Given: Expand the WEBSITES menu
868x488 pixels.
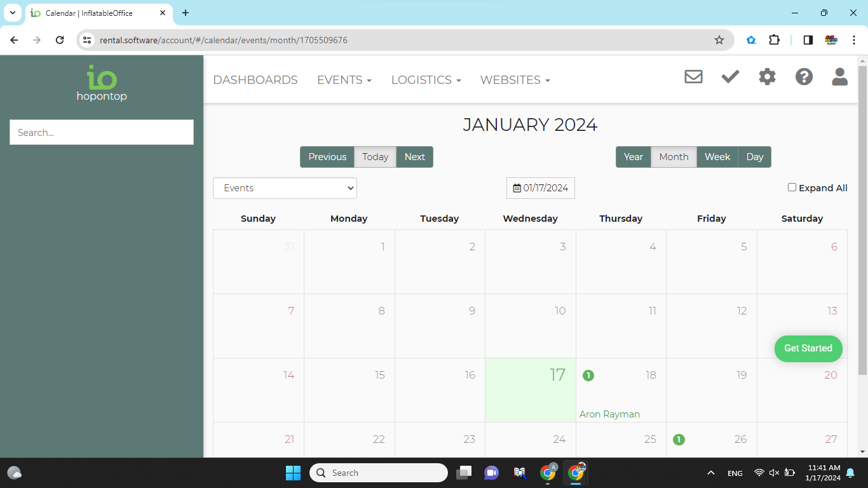Looking at the screenshot, I should (515, 80).
